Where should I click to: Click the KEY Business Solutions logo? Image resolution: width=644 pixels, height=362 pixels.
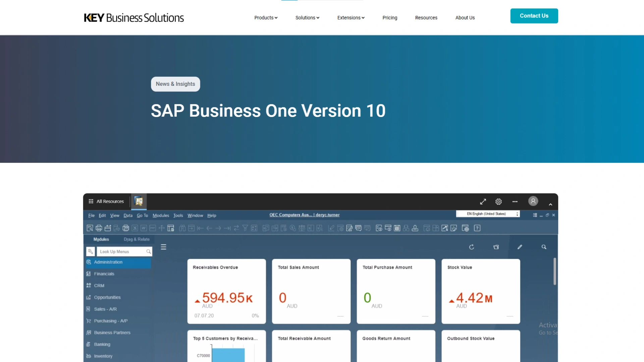[x=134, y=18]
